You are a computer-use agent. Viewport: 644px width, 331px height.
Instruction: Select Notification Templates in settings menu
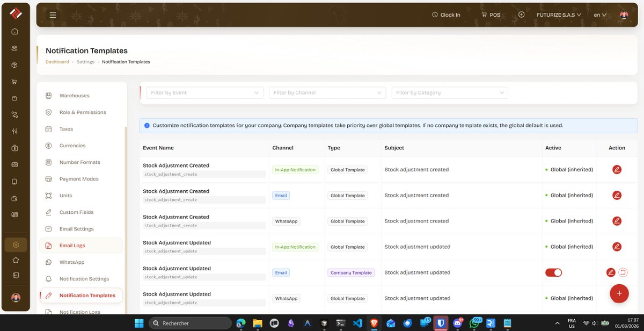coord(81,296)
